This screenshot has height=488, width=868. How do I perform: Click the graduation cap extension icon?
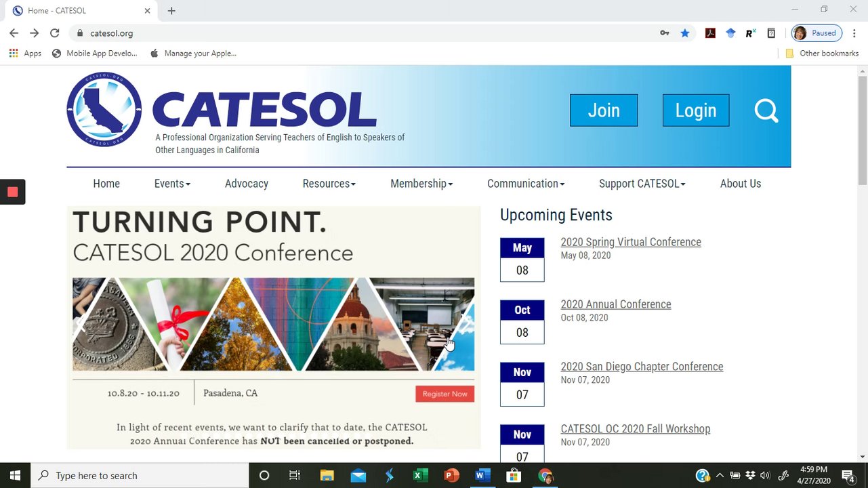coord(730,33)
